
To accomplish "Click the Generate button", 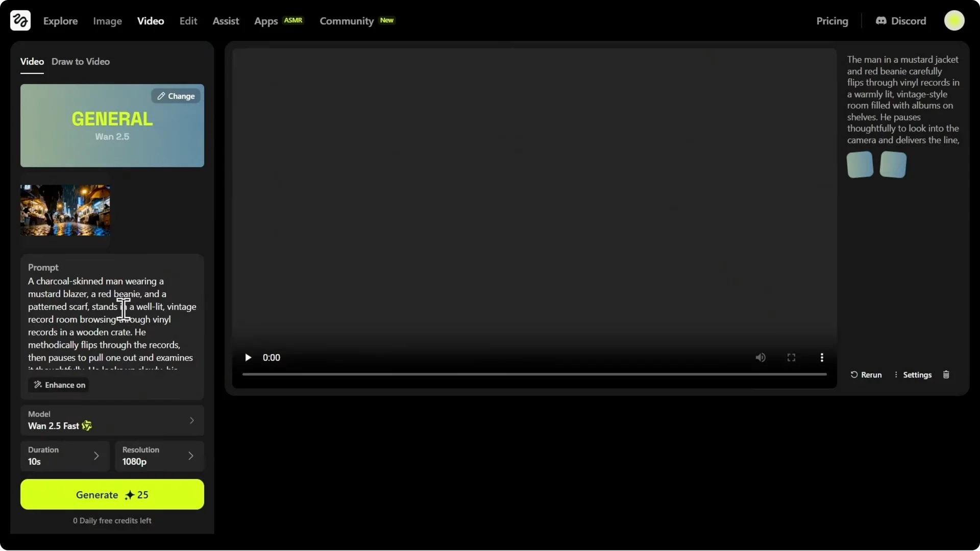I will pyautogui.click(x=112, y=494).
